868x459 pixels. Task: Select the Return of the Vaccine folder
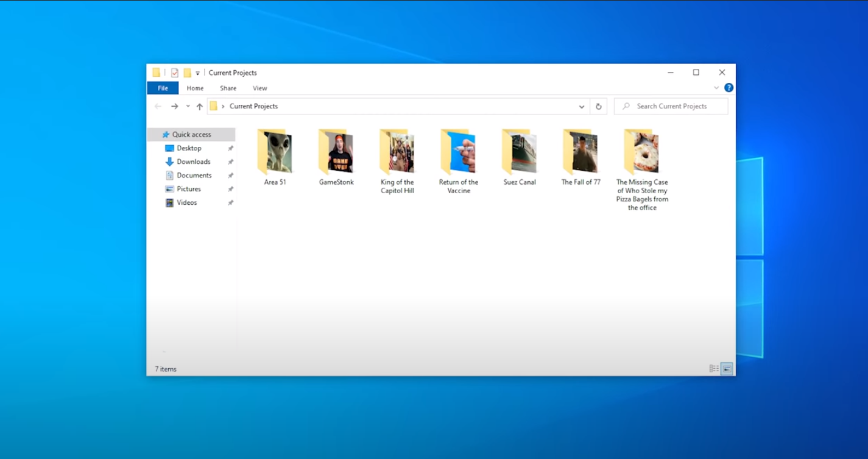pyautogui.click(x=458, y=162)
